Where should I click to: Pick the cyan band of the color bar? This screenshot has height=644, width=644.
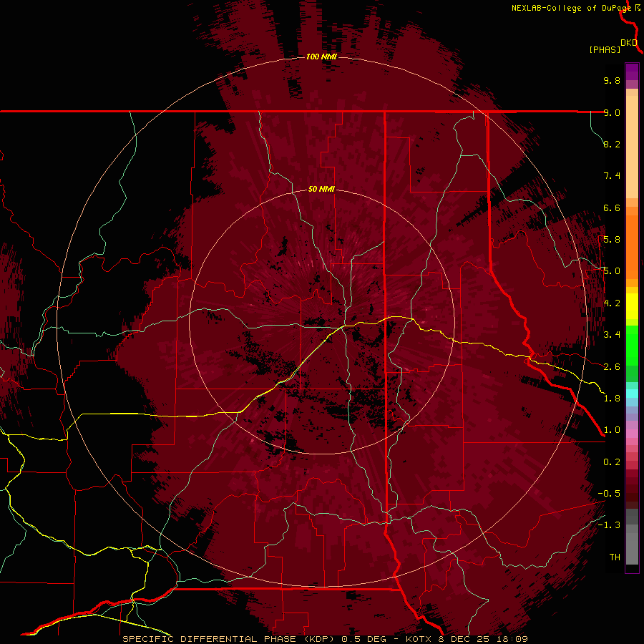(x=632, y=394)
